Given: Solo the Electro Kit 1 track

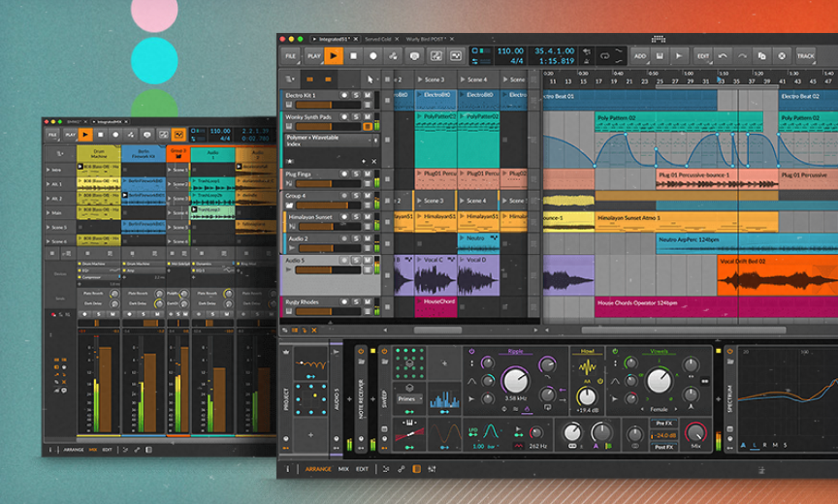Looking at the screenshot, I should point(356,95).
